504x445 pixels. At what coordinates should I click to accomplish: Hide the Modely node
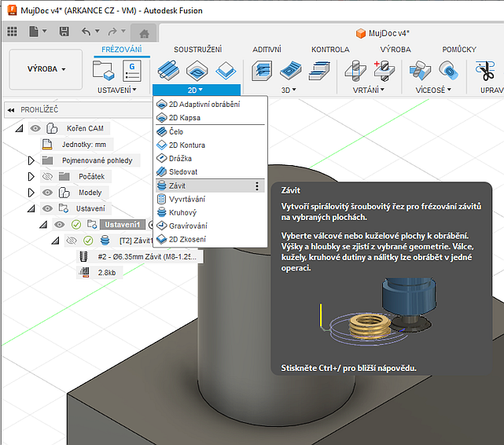pos(49,193)
